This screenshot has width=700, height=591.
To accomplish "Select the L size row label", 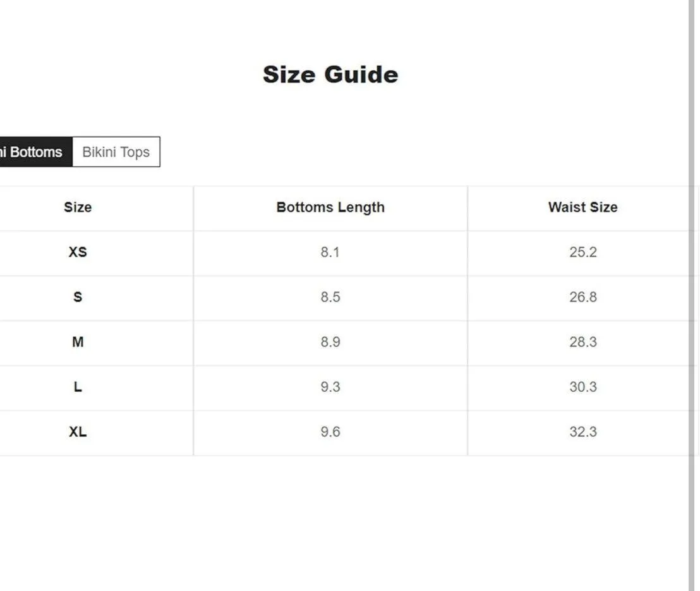I will click(78, 387).
